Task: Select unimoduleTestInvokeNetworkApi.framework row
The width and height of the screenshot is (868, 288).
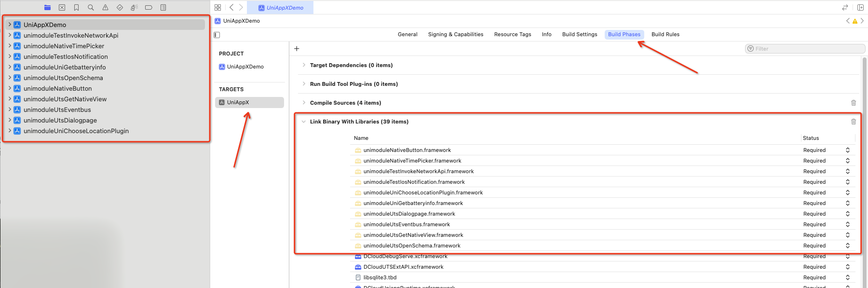Action: 603,171
